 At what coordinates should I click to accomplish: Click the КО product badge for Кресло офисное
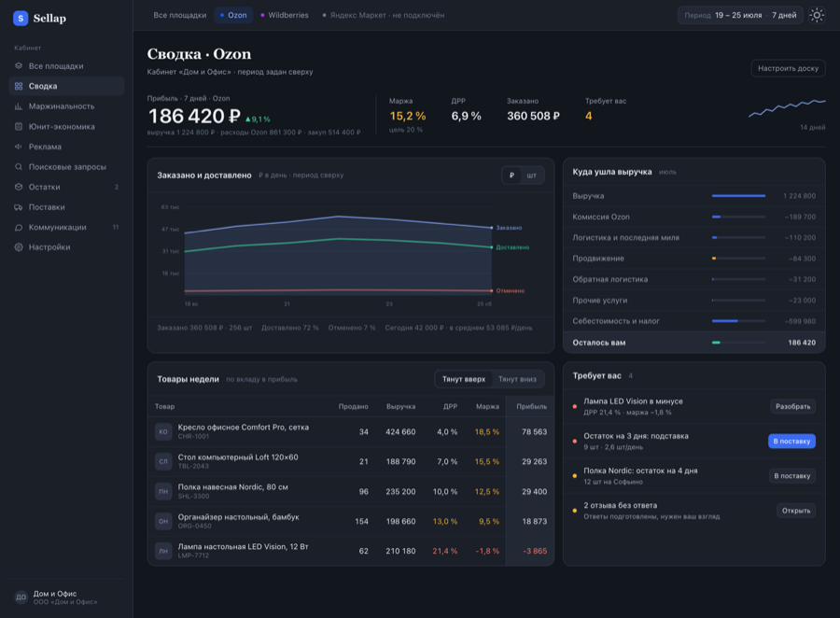[163, 432]
